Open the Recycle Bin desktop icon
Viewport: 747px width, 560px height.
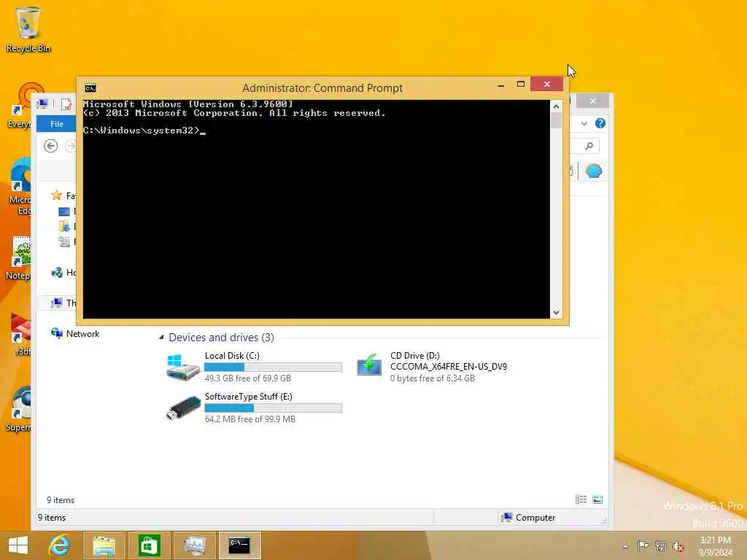28,30
